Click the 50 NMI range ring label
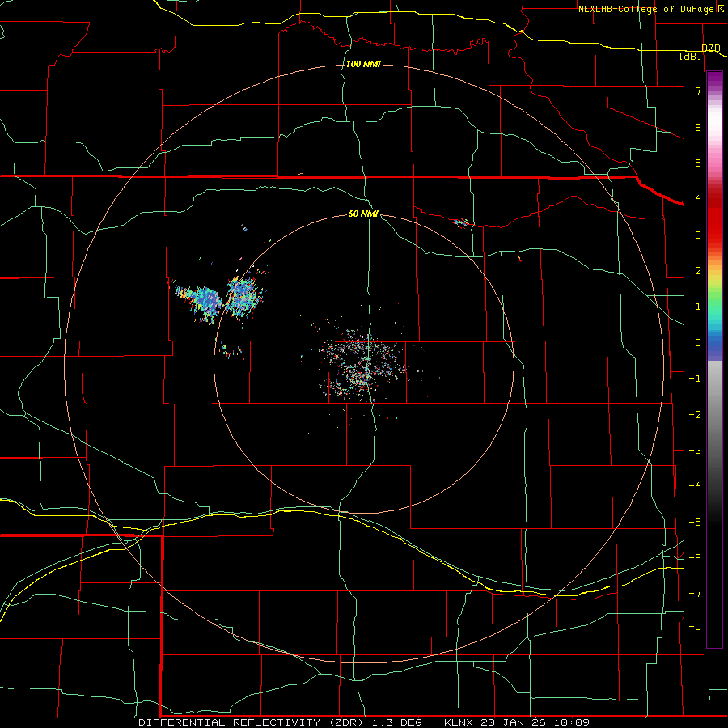The height and width of the screenshot is (728, 728). [x=363, y=214]
